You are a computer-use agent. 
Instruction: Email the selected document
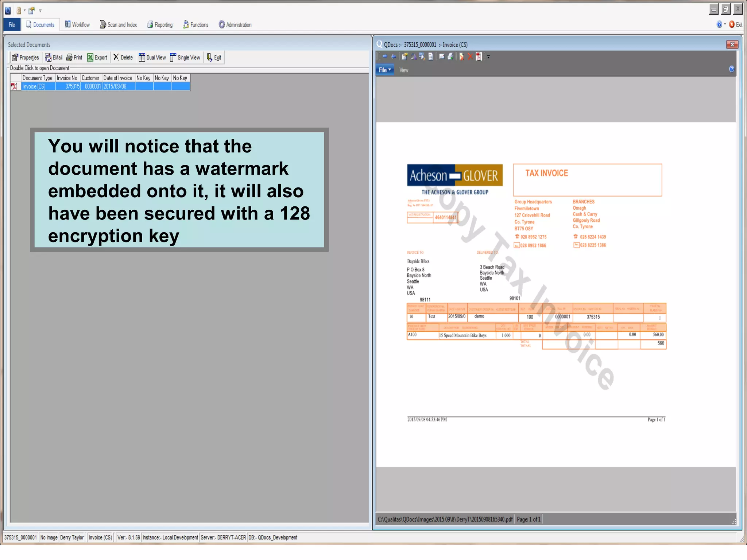pos(54,58)
